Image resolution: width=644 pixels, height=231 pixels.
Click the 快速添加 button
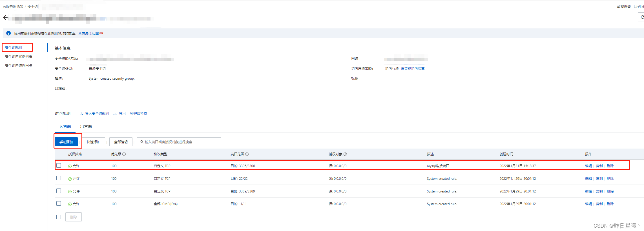click(x=94, y=142)
